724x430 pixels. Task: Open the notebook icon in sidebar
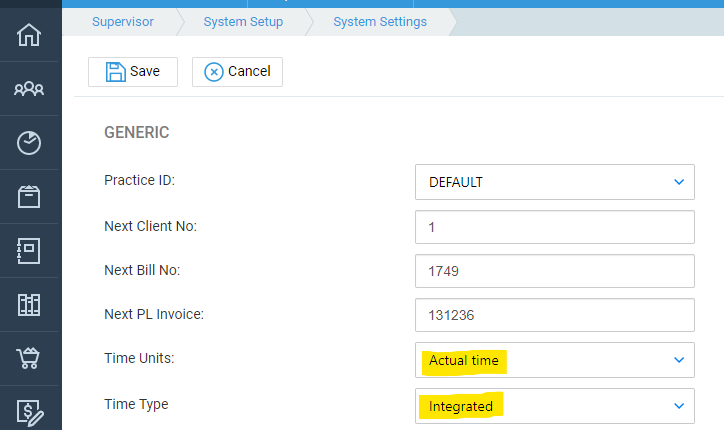pyautogui.click(x=29, y=251)
